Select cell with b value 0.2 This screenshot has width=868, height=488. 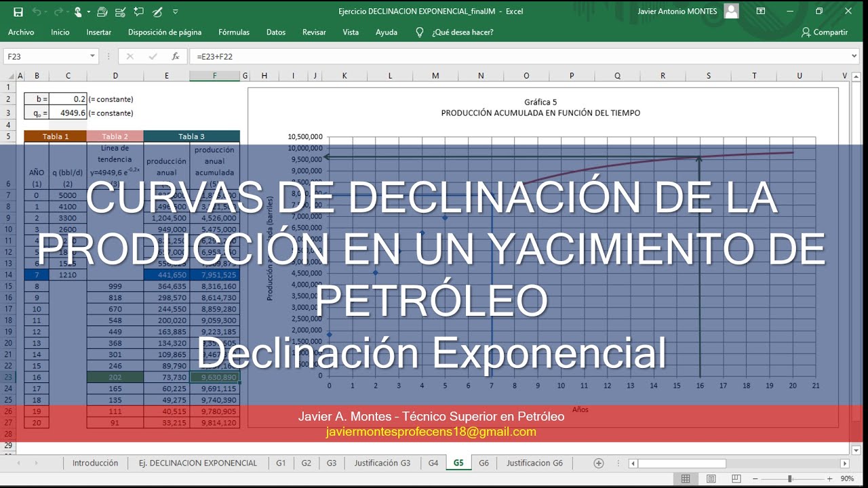tap(68, 99)
